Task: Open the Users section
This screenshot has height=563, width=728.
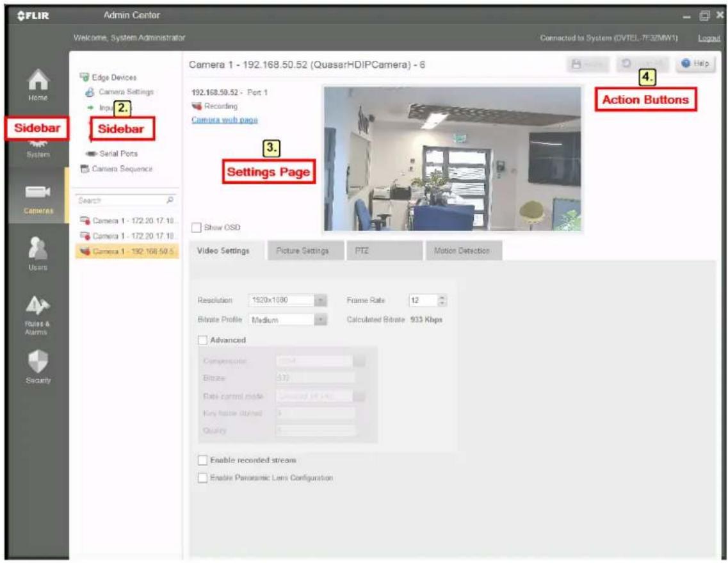Action: (x=38, y=254)
